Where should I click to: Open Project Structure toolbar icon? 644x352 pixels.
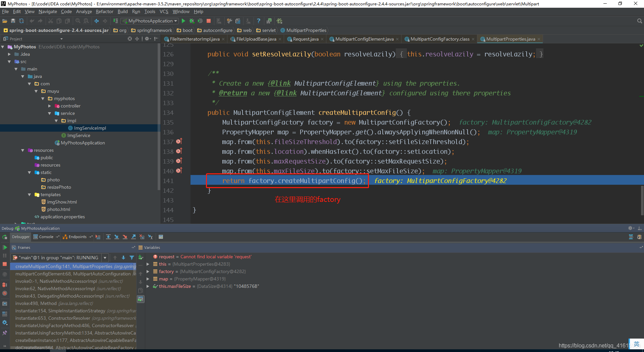coord(238,21)
